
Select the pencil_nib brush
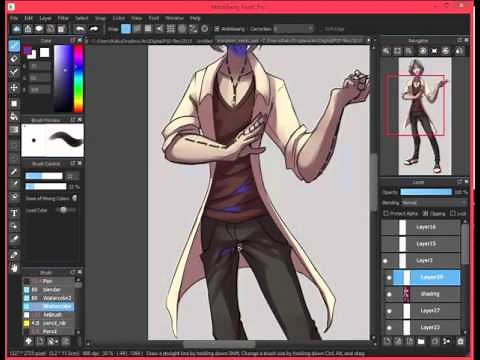tap(49, 323)
